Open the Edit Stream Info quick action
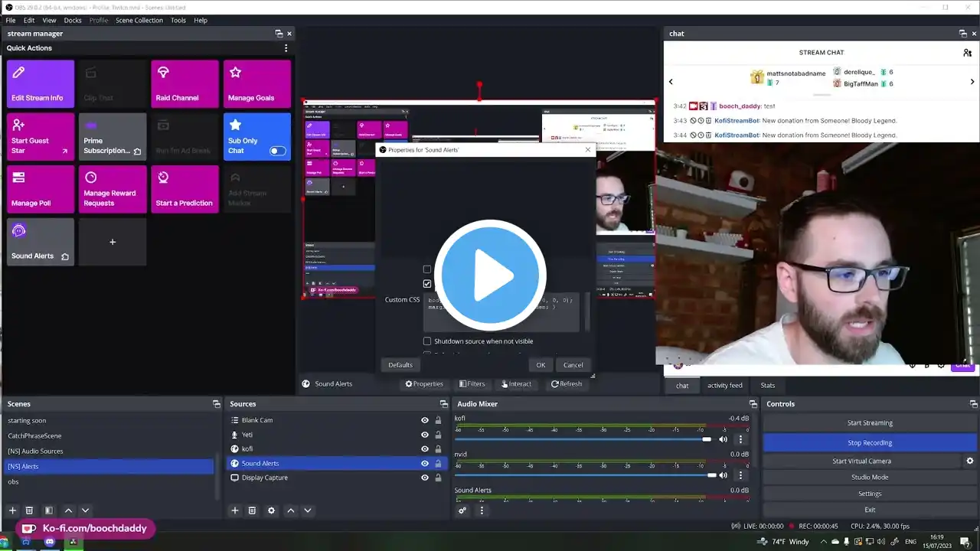Screen dimensions: 980x551 pos(41,84)
